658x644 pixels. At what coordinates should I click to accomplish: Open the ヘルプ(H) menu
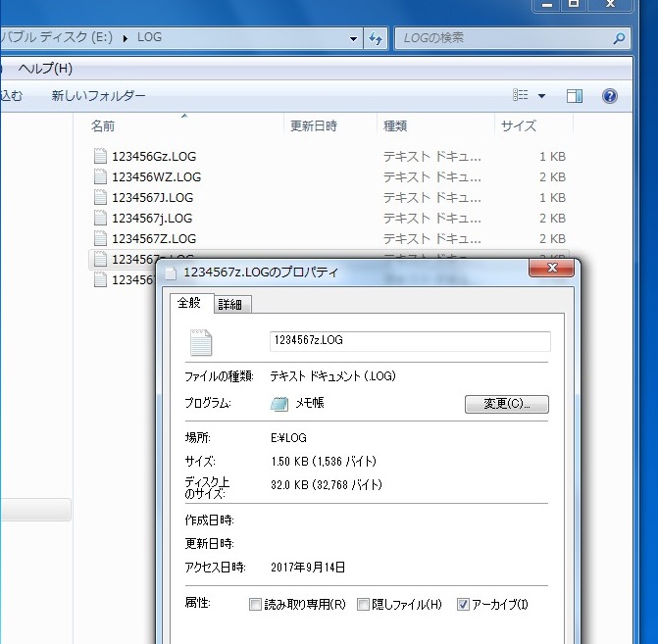[x=45, y=69]
